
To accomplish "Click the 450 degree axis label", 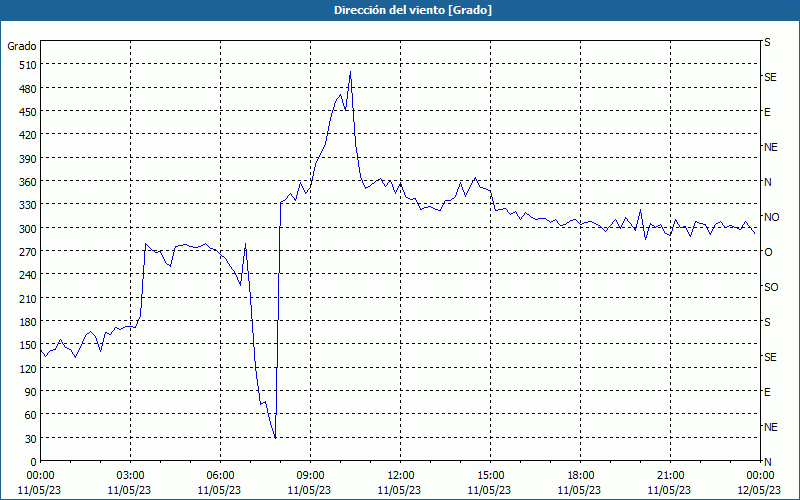I will 28,112.
